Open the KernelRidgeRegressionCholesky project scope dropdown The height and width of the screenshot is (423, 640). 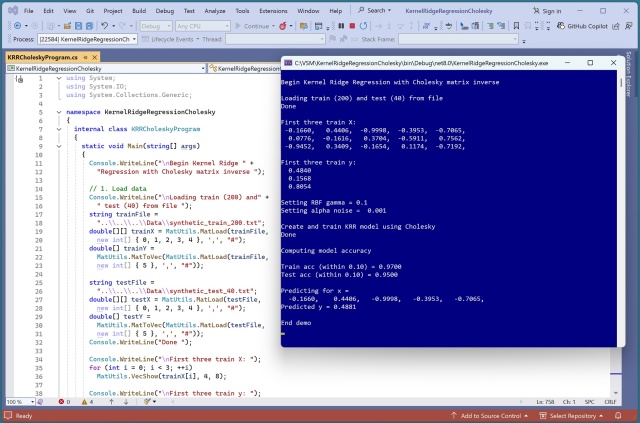pos(106,69)
